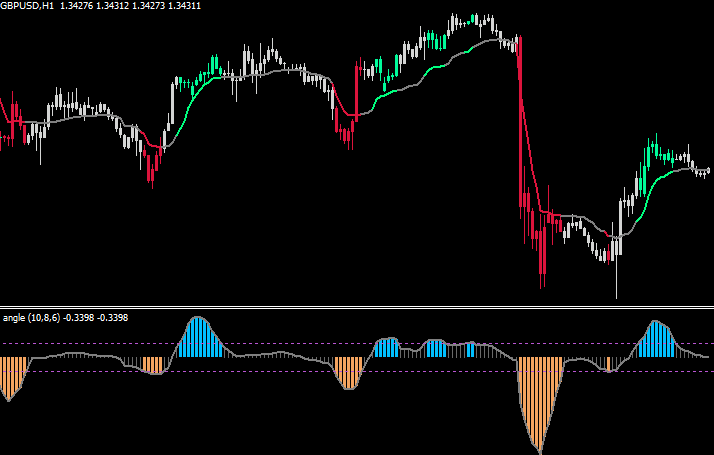Click the upper purple dashed level line
The width and height of the screenshot is (714, 455).
click(357, 344)
